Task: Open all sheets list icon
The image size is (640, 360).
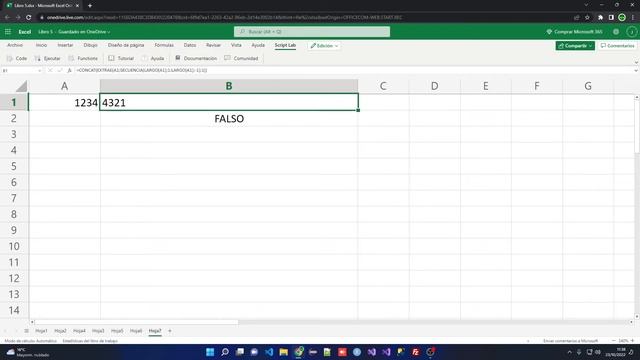Action: pyautogui.click(x=27, y=331)
